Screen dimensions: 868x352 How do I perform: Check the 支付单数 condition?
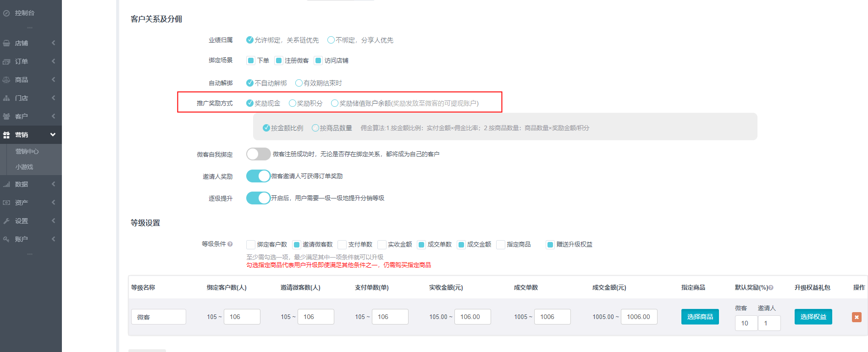tap(342, 245)
